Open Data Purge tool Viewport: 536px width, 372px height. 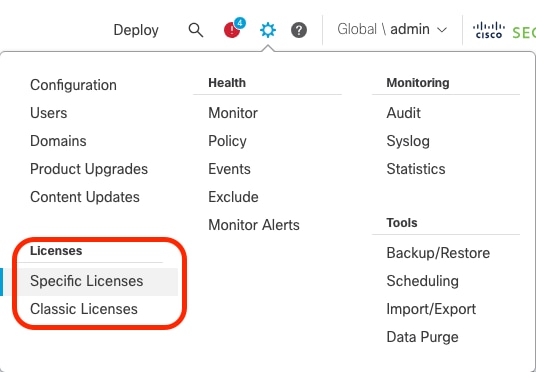(x=423, y=337)
